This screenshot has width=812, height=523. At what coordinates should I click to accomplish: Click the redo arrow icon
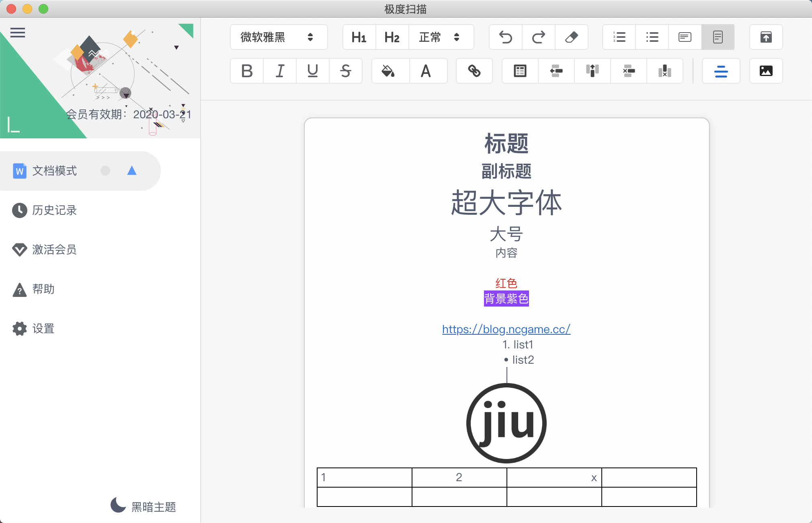pyautogui.click(x=538, y=37)
